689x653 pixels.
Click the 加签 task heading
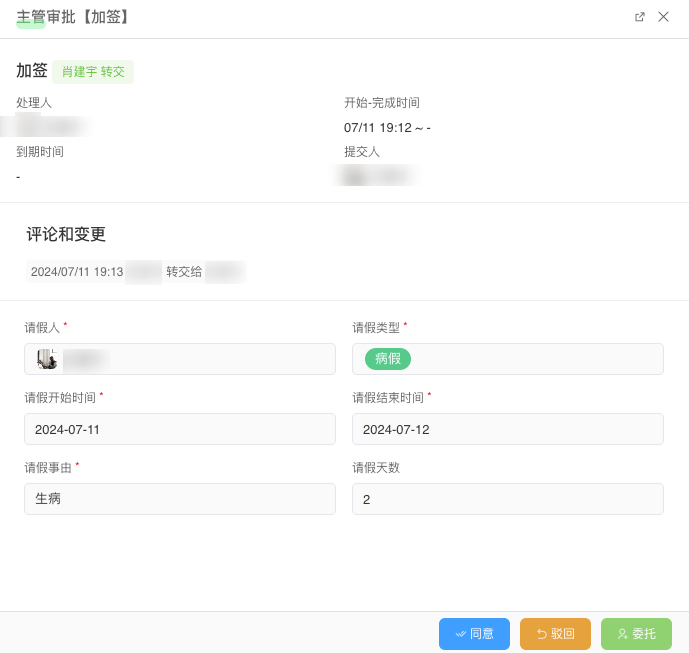pyautogui.click(x=31, y=71)
